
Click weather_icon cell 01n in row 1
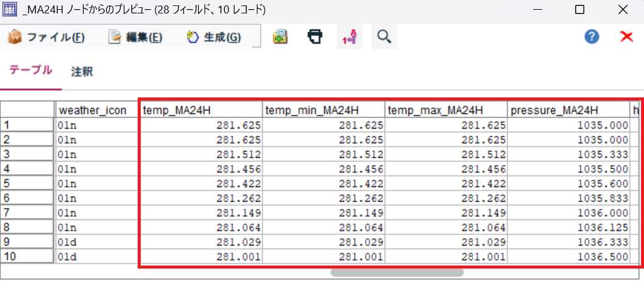tap(97, 125)
